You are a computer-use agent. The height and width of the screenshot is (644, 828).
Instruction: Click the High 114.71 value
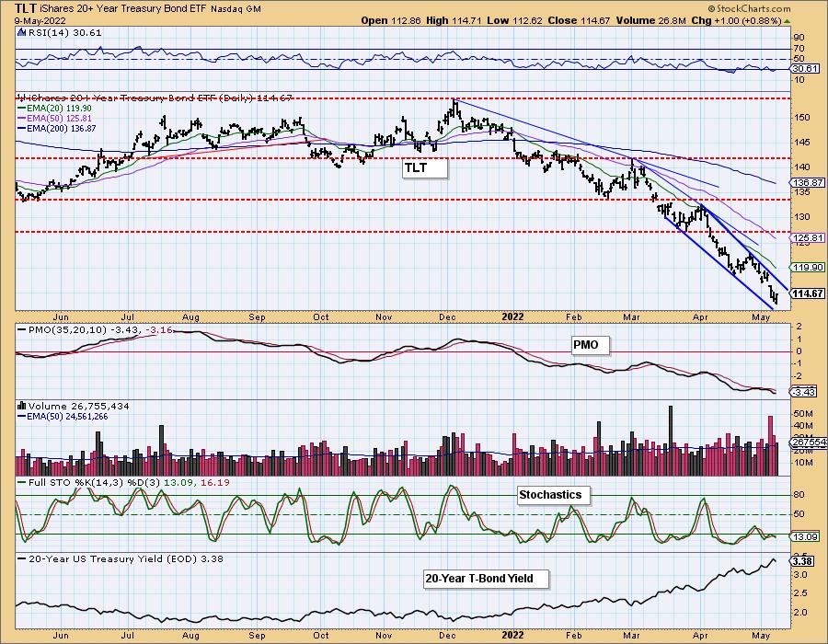click(454, 20)
